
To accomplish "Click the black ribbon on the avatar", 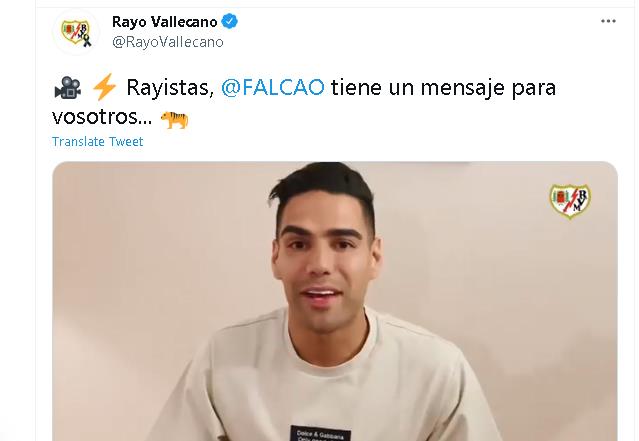I will pyautogui.click(x=87, y=41).
